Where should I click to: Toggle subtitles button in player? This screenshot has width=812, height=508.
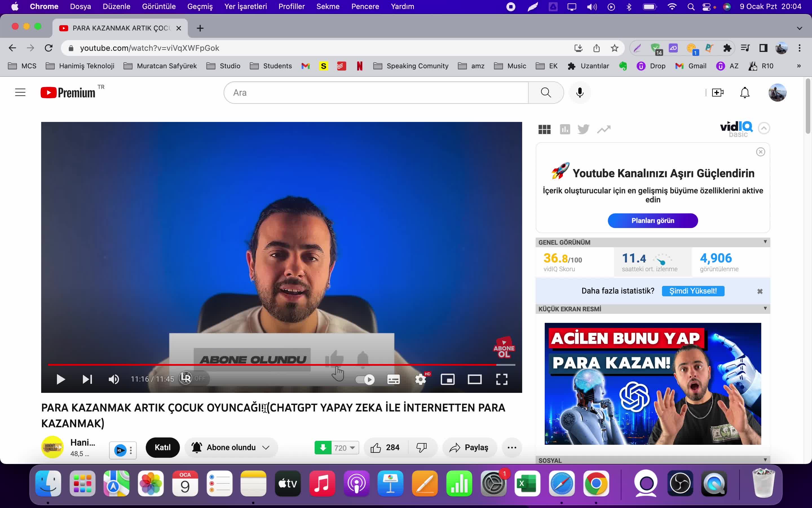(393, 380)
